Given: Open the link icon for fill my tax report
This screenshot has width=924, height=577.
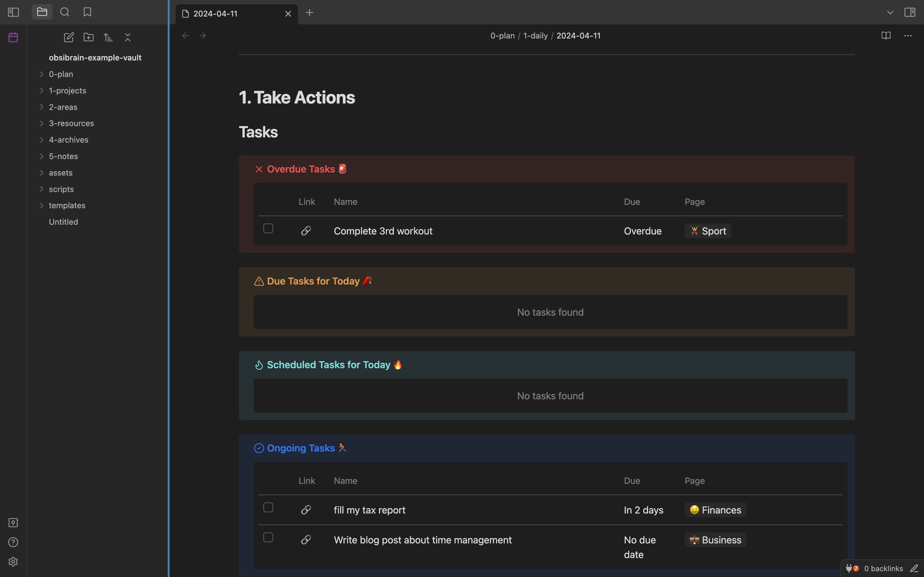Looking at the screenshot, I should point(306,510).
